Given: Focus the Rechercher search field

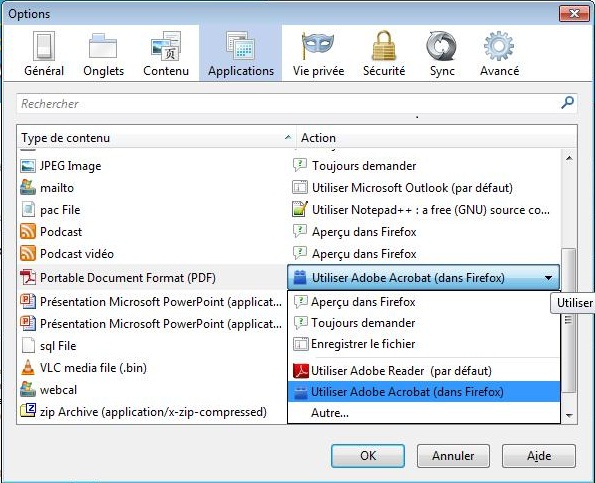Looking at the screenshot, I should 288,104.
